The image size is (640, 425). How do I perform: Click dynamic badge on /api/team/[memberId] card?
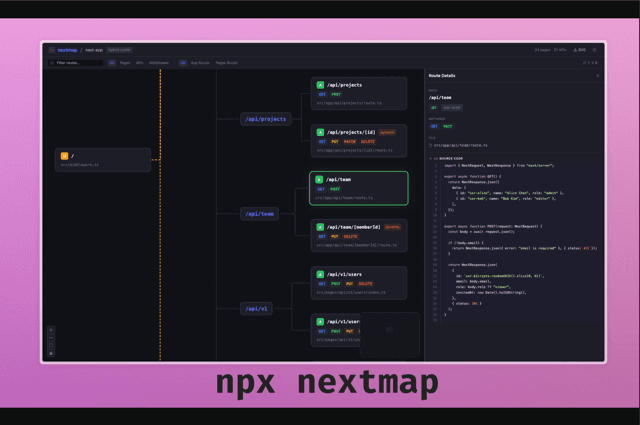[393, 227]
